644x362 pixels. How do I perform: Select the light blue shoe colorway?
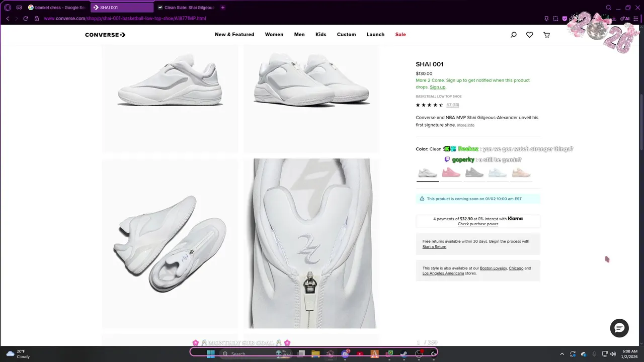[498, 173]
